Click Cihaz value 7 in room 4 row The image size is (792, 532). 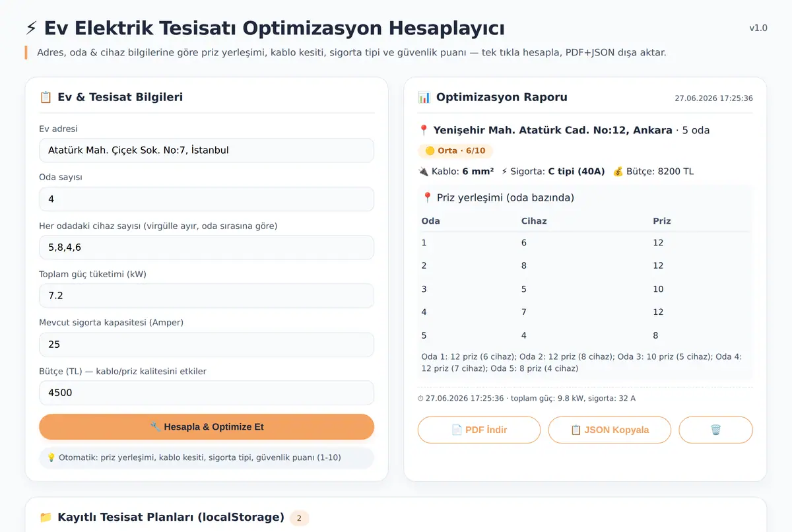coord(524,312)
